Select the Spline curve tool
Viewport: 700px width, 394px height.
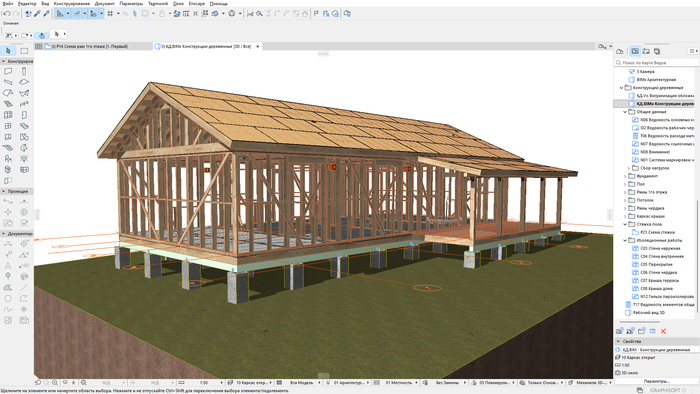pos(8,309)
